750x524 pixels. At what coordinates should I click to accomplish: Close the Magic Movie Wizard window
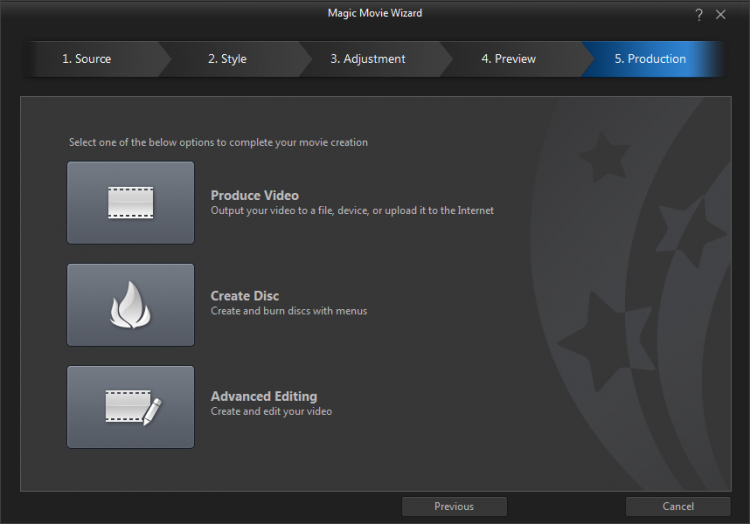(x=721, y=14)
